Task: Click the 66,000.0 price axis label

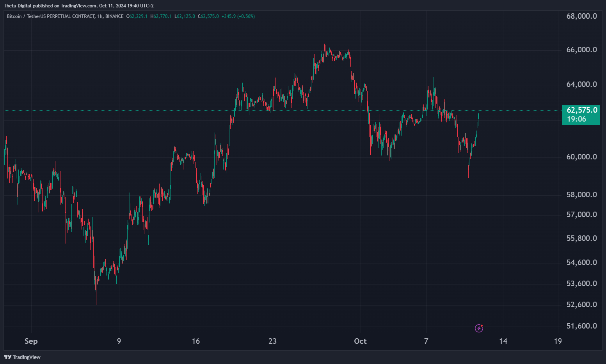Action: (581, 50)
